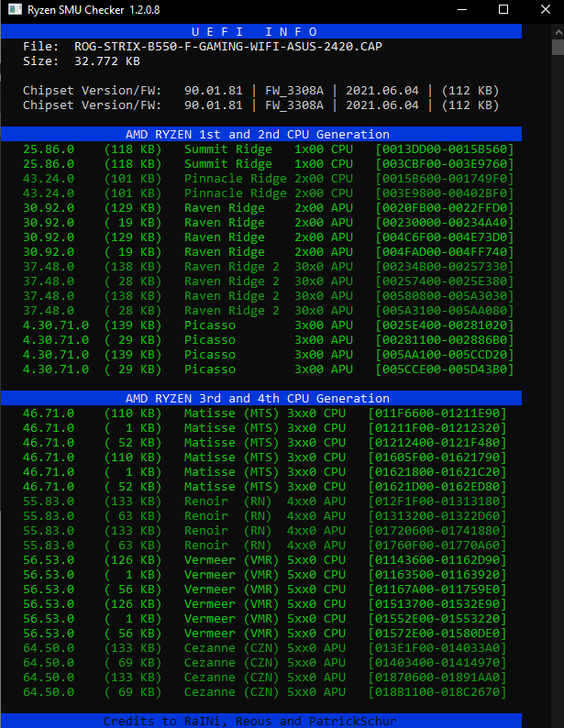This screenshot has height=728, width=564.
Task: Select address '[01211F00-01212320]'
Action: 437,428
